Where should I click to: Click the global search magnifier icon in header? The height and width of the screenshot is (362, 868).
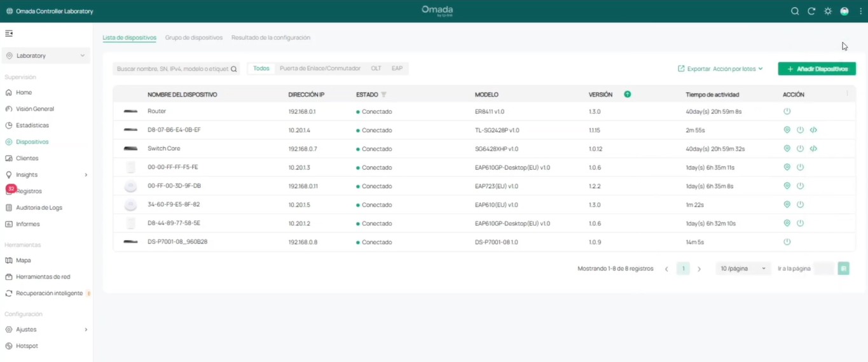(795, 11)
